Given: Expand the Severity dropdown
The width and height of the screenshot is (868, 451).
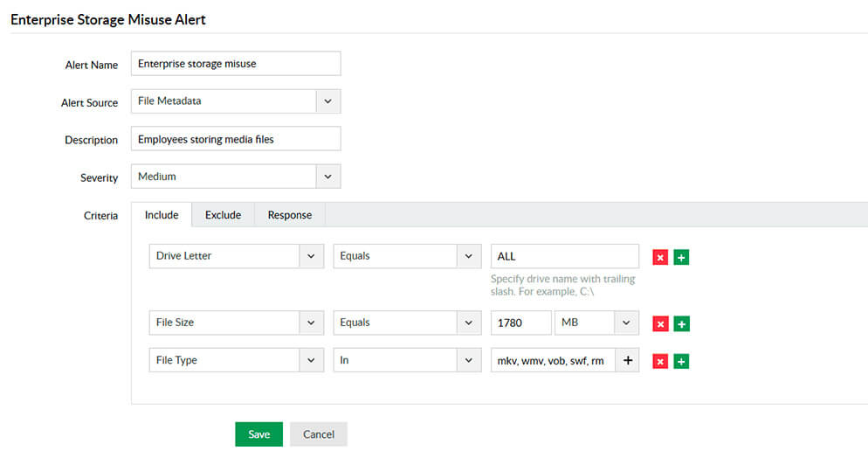Looking at the screenshot, I should pos(327,177).
